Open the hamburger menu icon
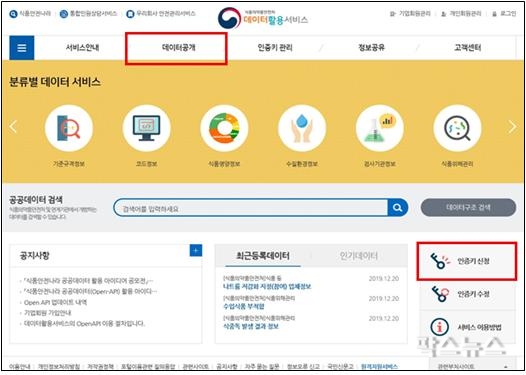The height and width of the screenshot is (375, 526). (x=22, y=48)
